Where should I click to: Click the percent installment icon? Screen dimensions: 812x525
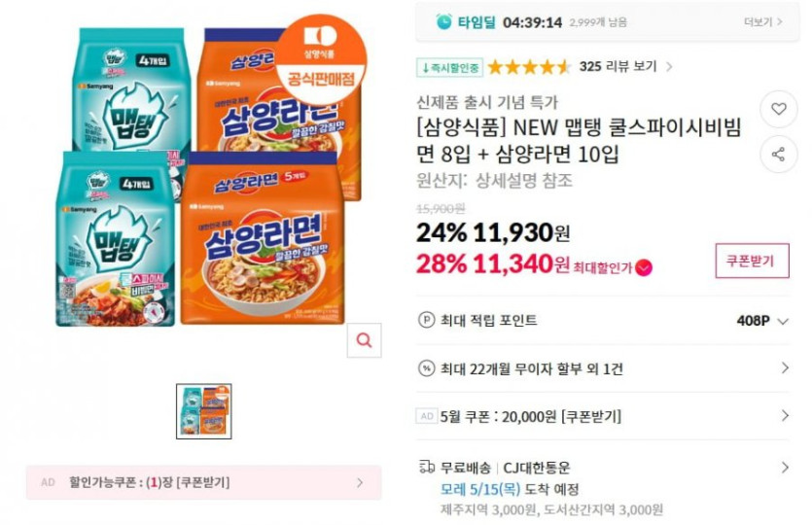point(426,368)
